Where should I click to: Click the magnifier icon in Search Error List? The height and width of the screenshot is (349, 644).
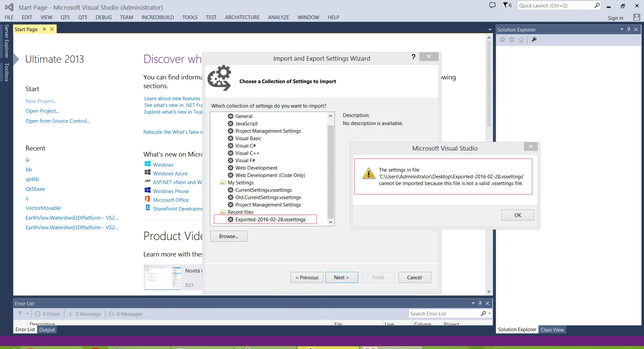[483, 313]
